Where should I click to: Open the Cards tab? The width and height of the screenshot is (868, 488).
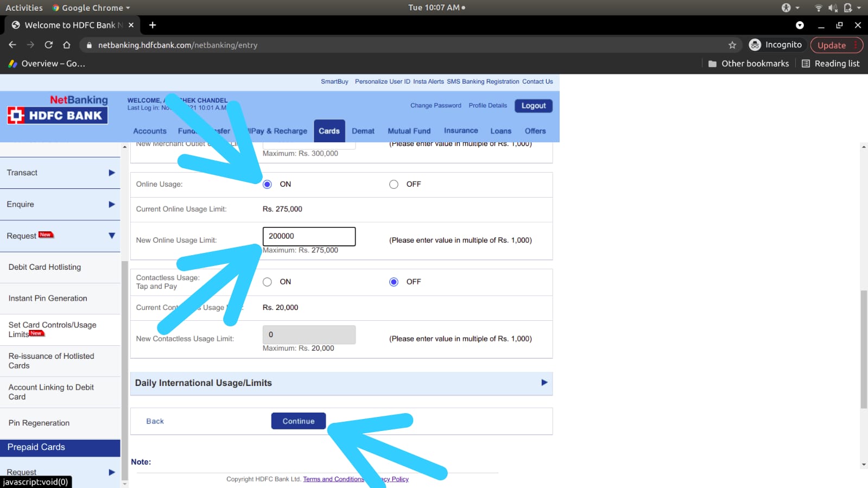329,131
